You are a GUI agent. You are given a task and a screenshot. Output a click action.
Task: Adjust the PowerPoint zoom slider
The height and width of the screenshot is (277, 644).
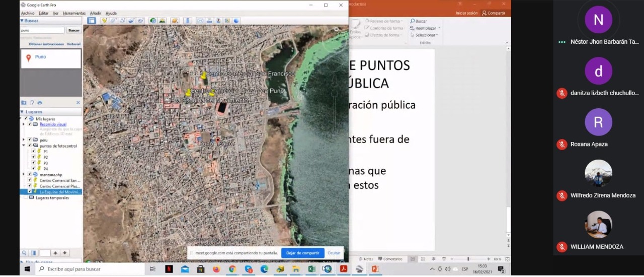click(468, 259)
